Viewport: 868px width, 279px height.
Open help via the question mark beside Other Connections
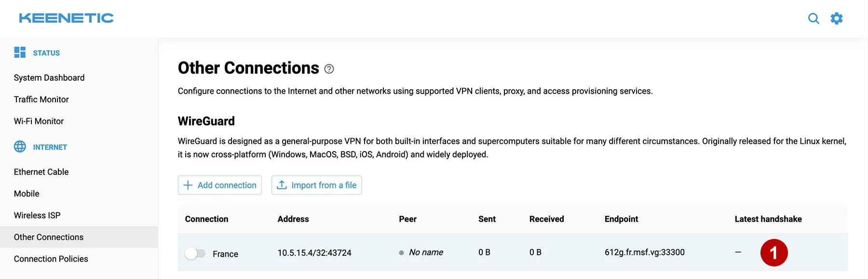tap(329, 69)
